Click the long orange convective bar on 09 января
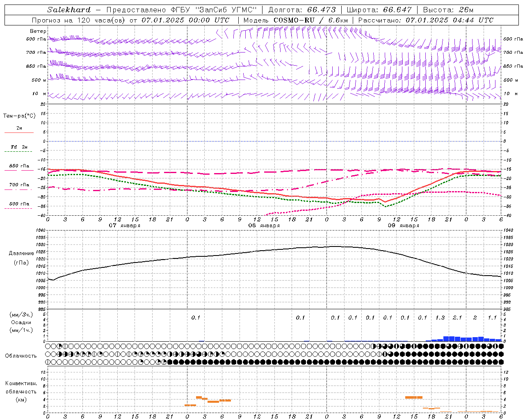525x420 pixels. [x=414, y=397]
